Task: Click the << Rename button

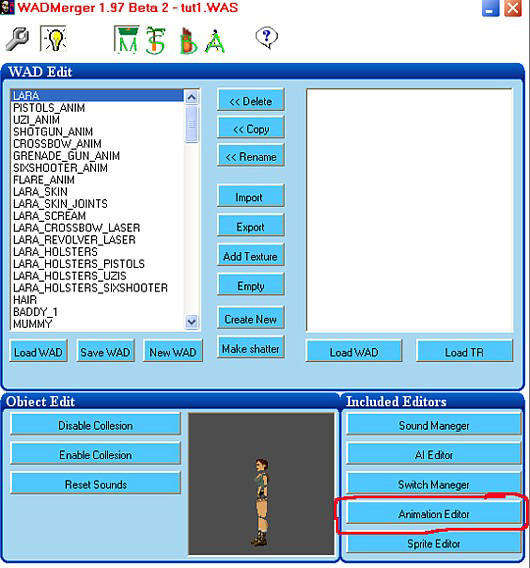Action: (251, 155)
